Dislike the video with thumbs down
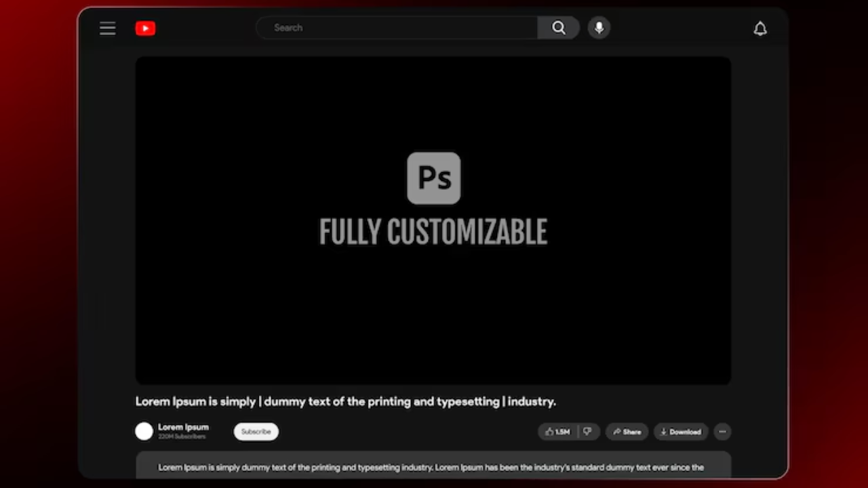The width and height of the screenshot is (868, 488). [588, 432]
